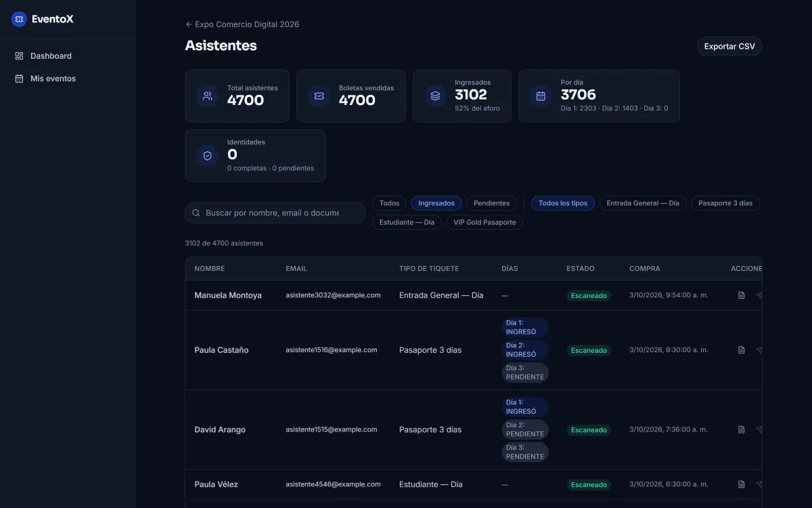Click Día 2: PENDIENTE badge for David Arango

(525, 429)
